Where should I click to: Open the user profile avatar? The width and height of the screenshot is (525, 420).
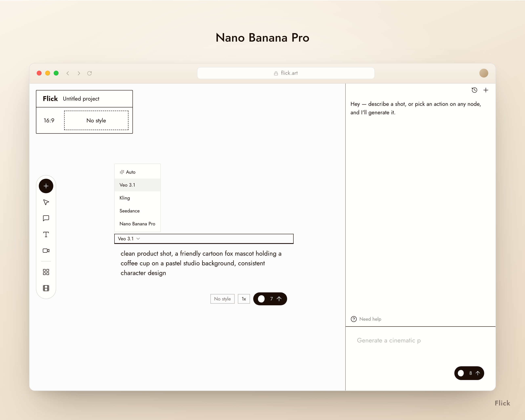(484, 73)
